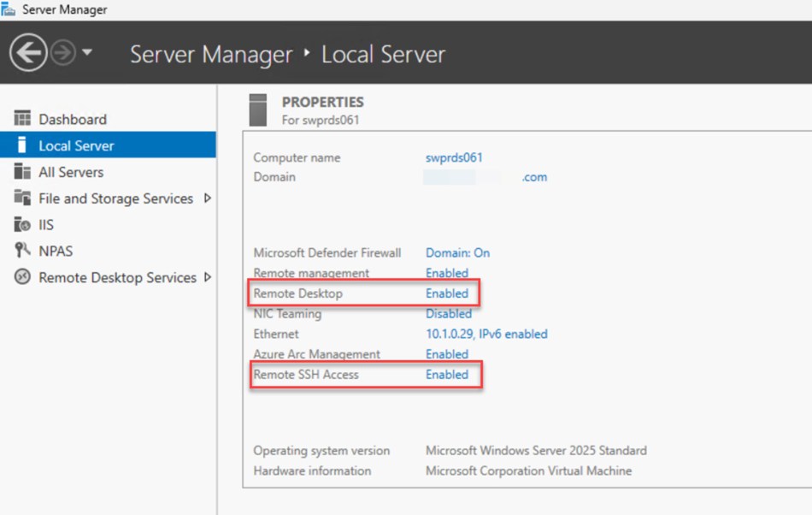Click Server Manager in the breadcrumb

[x=210, y=54]
